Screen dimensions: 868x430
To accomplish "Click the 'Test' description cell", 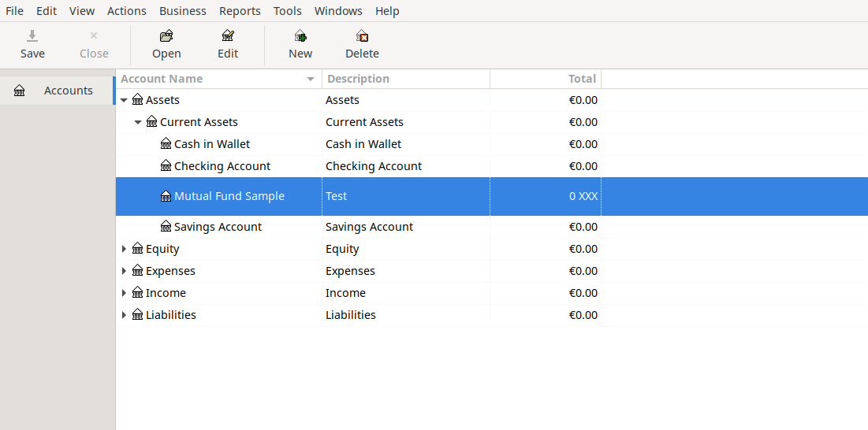I will pos(406,196).
